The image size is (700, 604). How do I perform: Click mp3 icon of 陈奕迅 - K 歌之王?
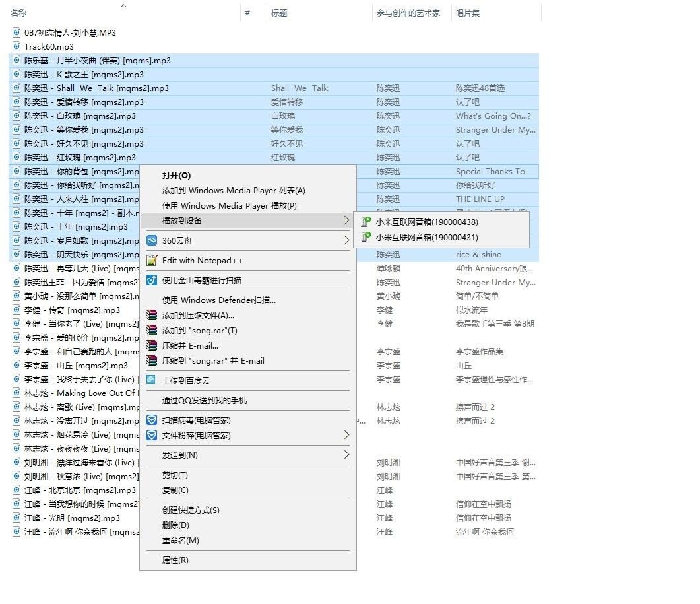tap(16, 74)
